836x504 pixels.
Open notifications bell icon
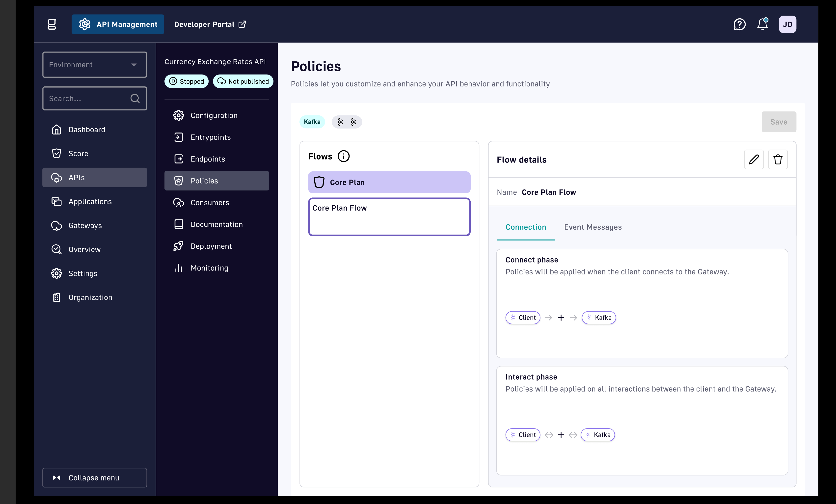(x=762, y=24)
